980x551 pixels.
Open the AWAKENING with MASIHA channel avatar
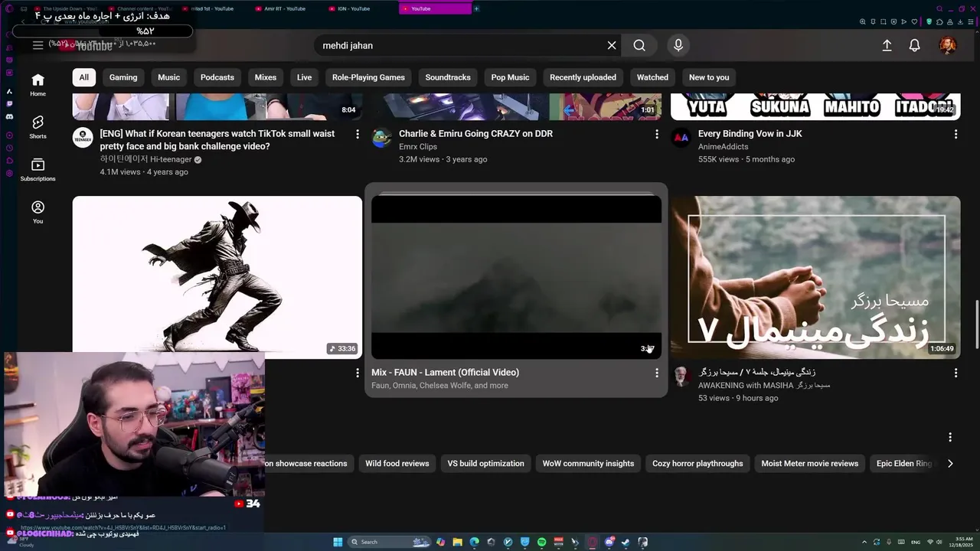point(681,377)
